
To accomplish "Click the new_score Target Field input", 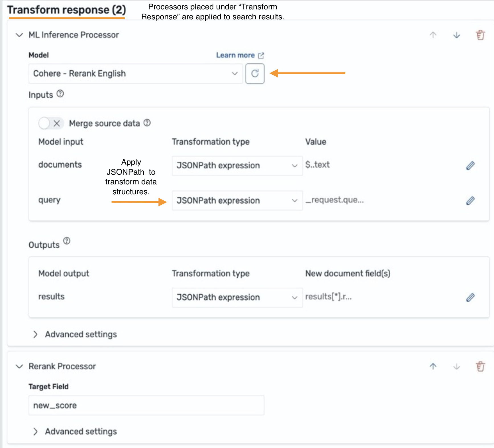I will point(146,405).
